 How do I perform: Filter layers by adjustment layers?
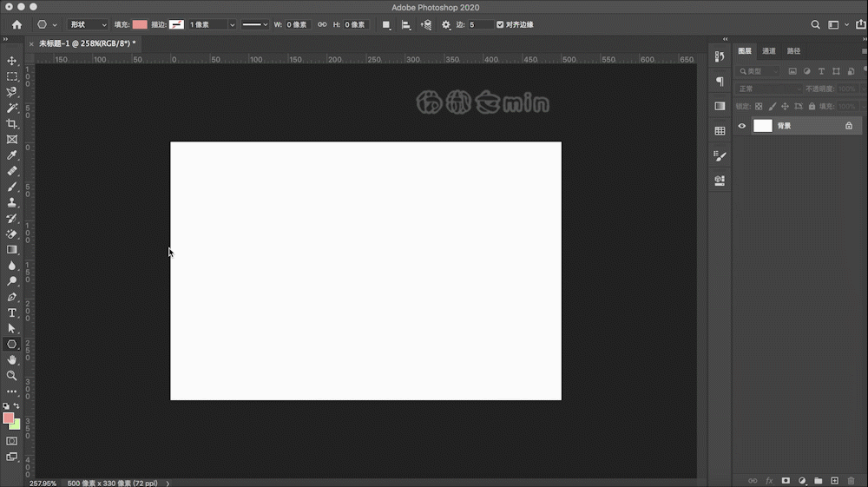[807, 71]
